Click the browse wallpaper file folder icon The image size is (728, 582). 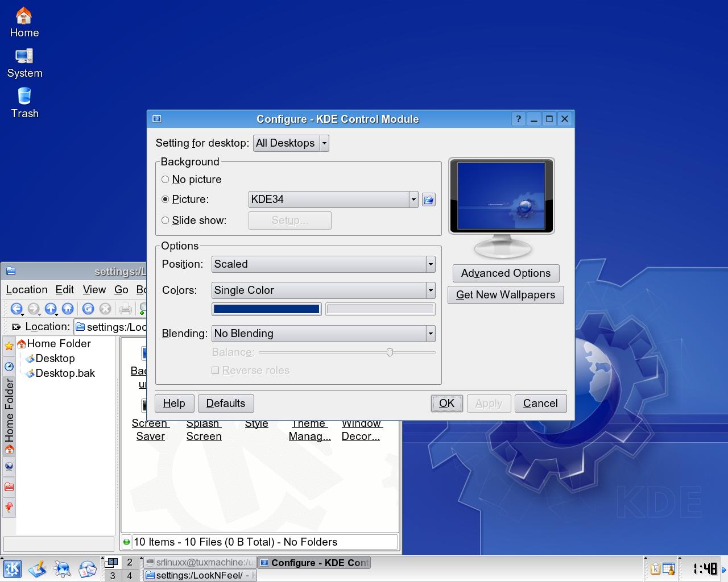pyautogui.click(x=429, y=199)
